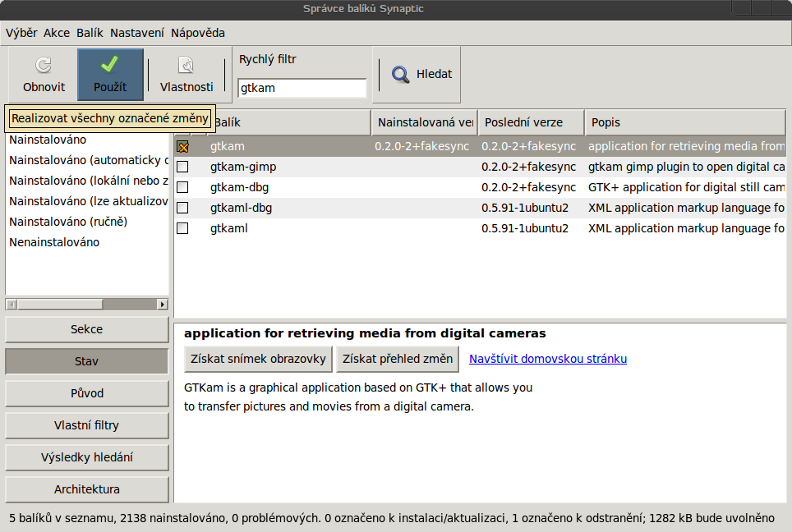Click the filter list horizontal scrollbar thumb
The width and height of the screenshot is (792, 532).
tap(60, 305)
